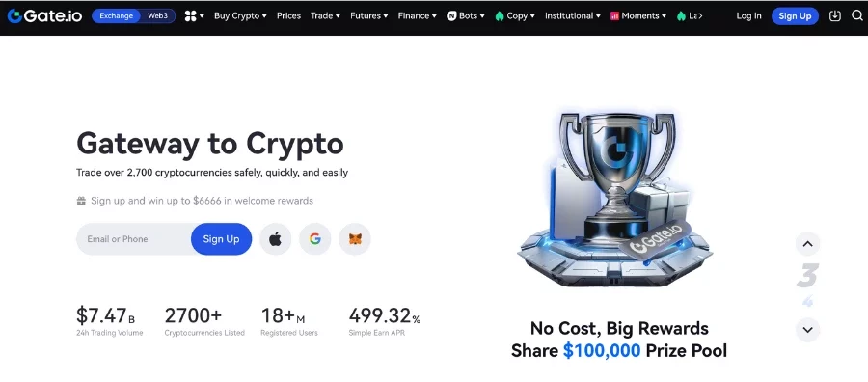Click the blue Sign Up button beside email field

click(222, 239)
